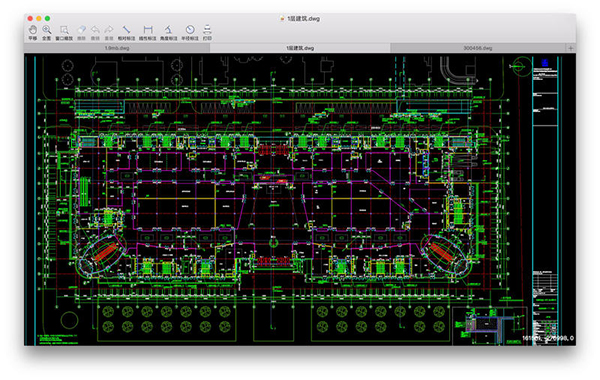Click the green fullscreen window button
The width and height of the screenshot is (600, 380).
click(47, 18)
